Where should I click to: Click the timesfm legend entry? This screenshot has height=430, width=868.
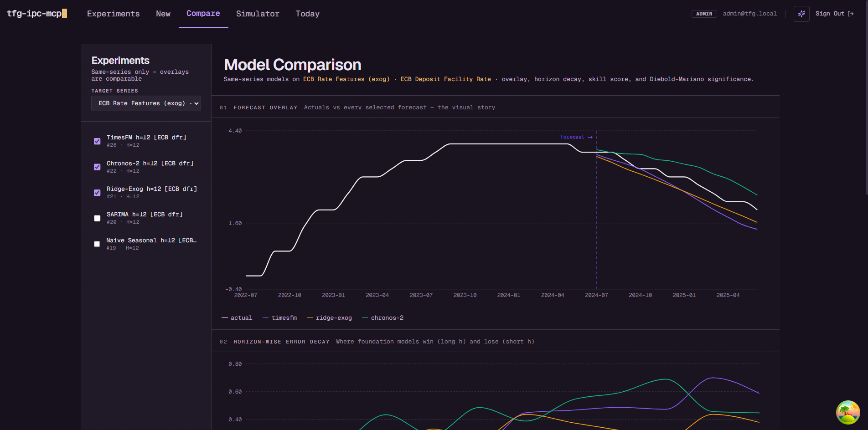coord(279,318)
